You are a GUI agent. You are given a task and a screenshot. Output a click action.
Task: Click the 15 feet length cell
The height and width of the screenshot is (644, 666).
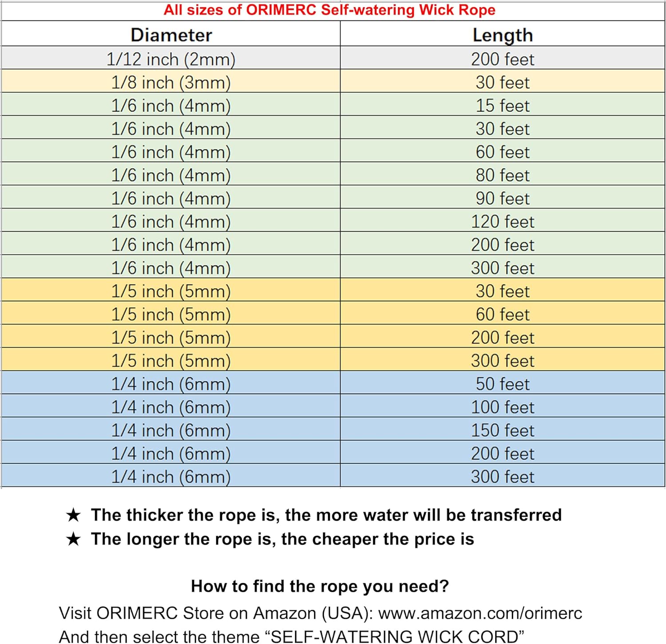point(503,105)
